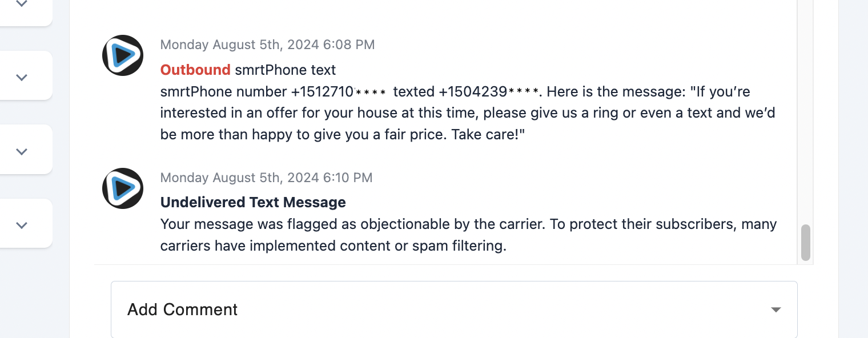This screenshot has width=868, height=338.
Task: Click the scrollbar track above the thumb
Action: coord(805,114)
